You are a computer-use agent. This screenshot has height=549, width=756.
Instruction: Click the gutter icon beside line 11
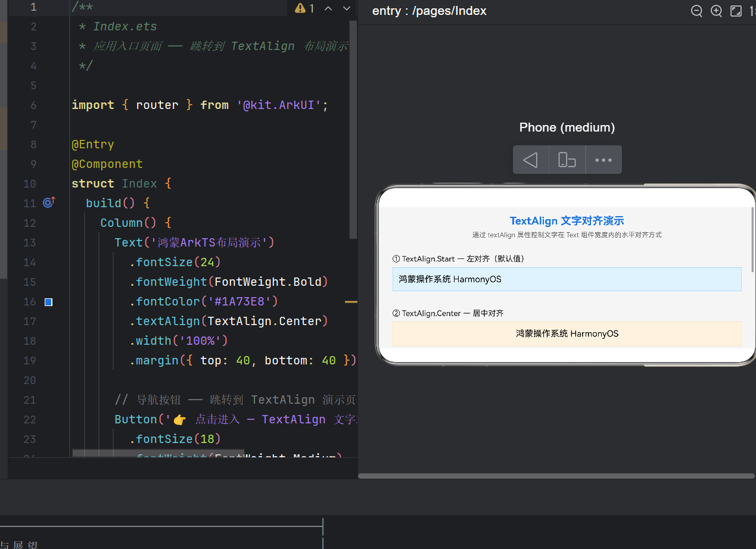(x=49, y=202)
